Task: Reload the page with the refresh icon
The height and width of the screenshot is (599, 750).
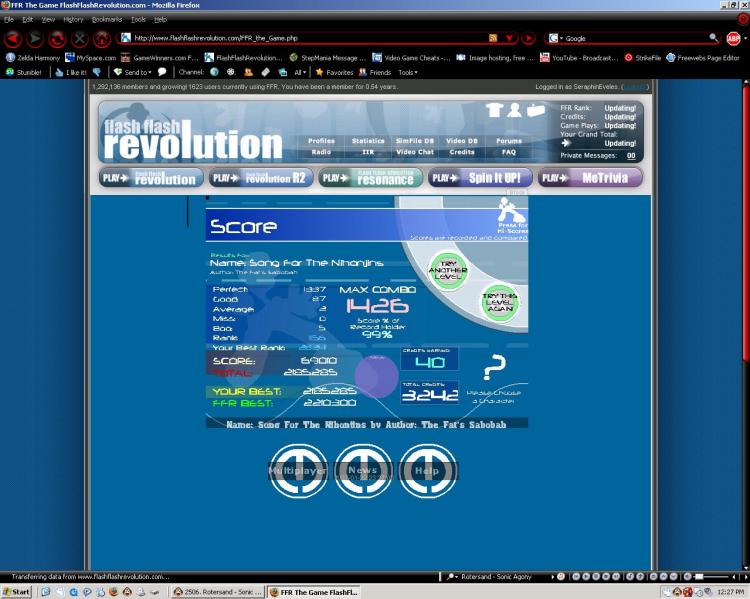Action: click(57, 38)
